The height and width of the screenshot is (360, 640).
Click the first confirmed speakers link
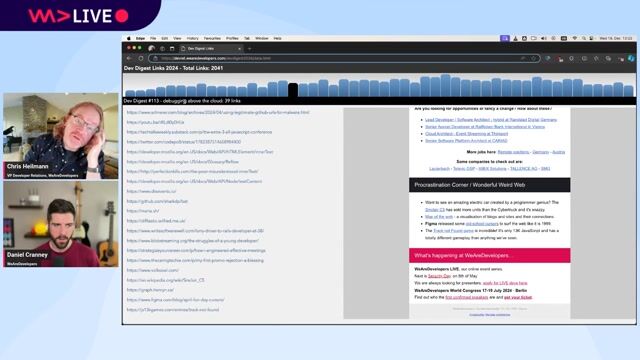[467, 298]
